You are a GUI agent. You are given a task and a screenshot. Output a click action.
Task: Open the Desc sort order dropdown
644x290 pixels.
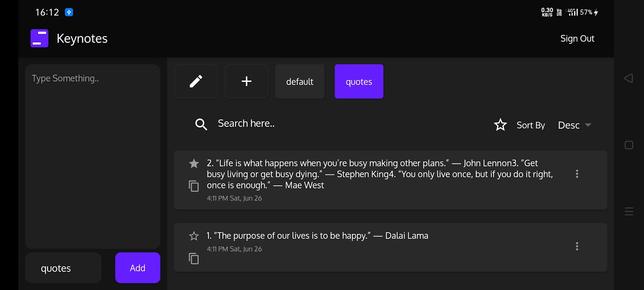pyautogui.click(x=574, y=125)
